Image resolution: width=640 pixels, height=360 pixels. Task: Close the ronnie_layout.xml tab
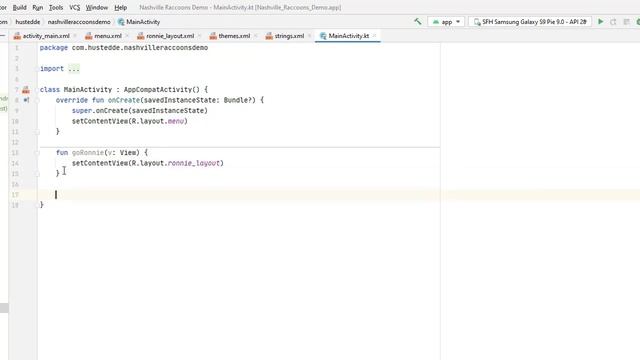[x=200, y=36]
